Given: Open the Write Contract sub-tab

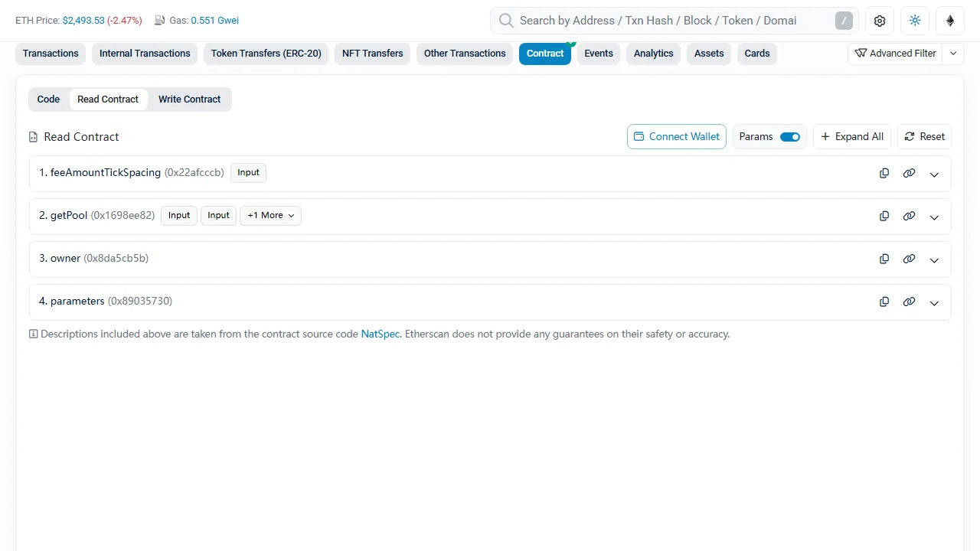Looking at the screenshot, I should [189, 99].
